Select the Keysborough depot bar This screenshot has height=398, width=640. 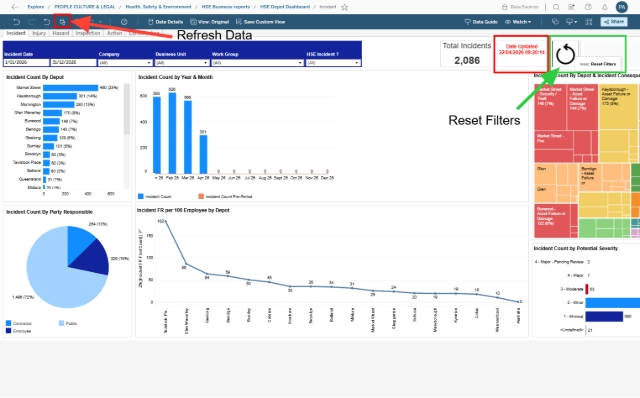[60, 96]
